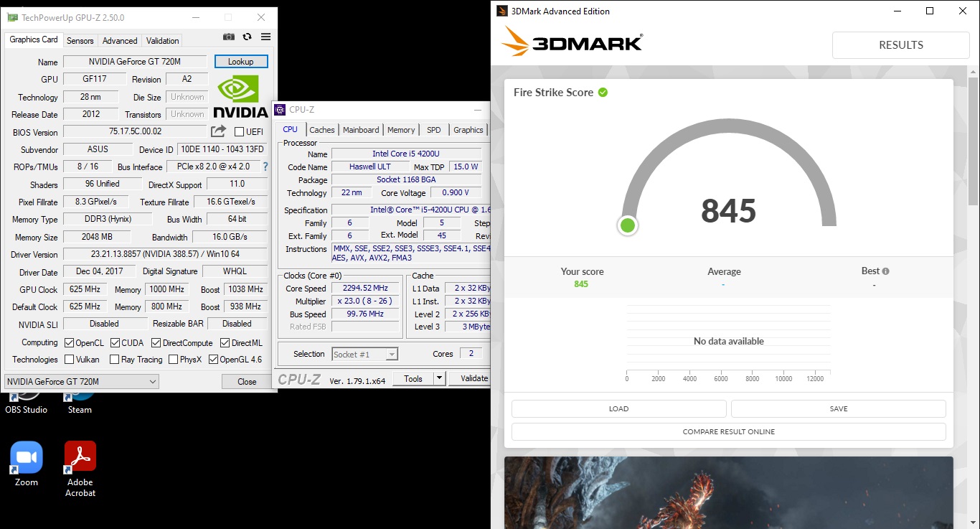
Task: Click the GPU Name field NVIDIA GeForce GT 720M
Action: tap(135, 62)
